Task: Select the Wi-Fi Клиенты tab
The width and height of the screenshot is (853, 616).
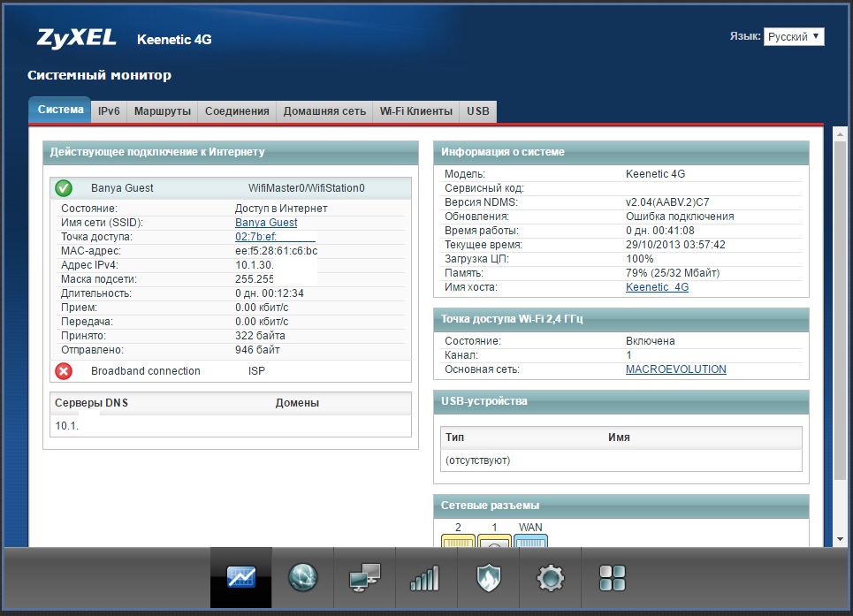Action: [415, 111]
